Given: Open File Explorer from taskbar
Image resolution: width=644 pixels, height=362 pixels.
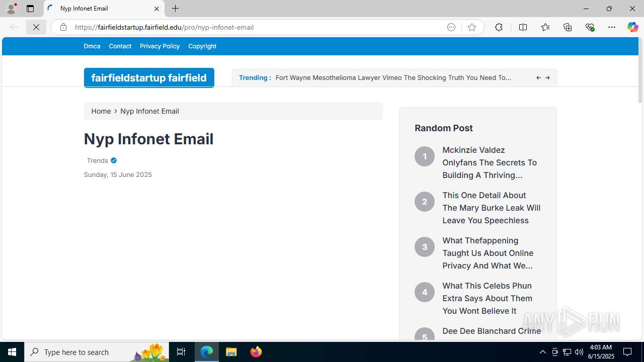Looking at the screenshot, I should click(x=231, y=352).
